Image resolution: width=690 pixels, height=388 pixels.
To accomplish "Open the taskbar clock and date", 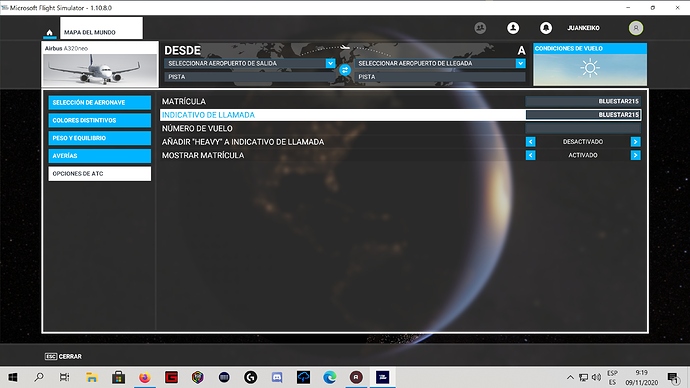I will 642,377.
